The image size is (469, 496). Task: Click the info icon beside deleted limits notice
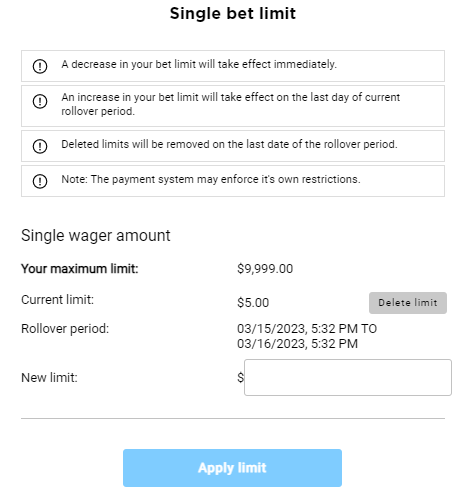(40, 146)
